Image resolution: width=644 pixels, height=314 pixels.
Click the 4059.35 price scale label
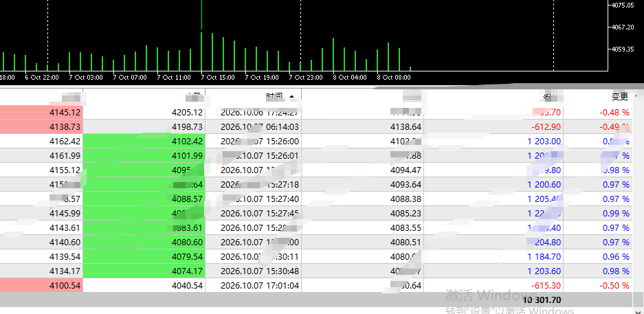click(623, 49)
